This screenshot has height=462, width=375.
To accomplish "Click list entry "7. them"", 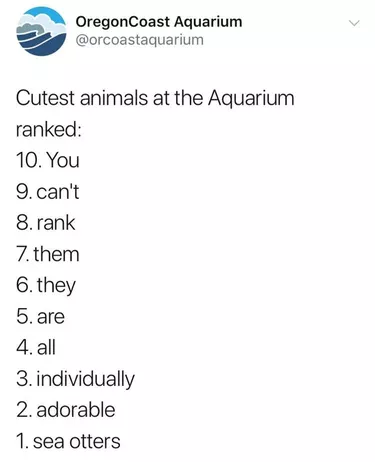I will [x=48, y=254].
